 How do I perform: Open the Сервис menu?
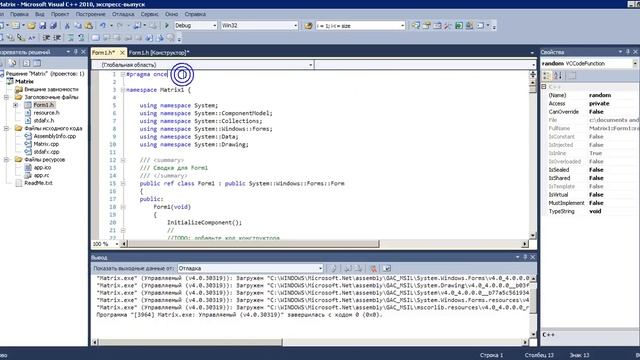click(149, 14)
